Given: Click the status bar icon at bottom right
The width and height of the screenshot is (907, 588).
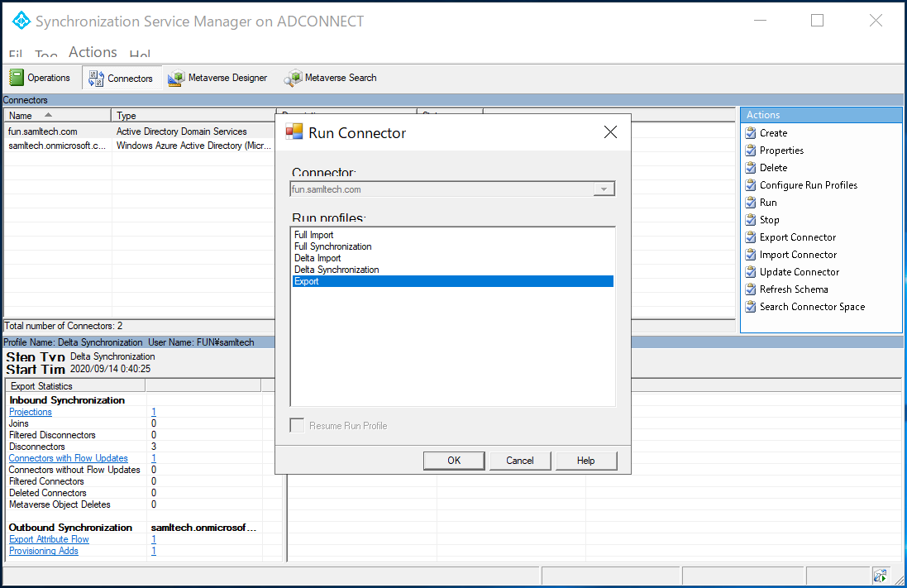Looking at the screenshot, I should click(880, 576).
